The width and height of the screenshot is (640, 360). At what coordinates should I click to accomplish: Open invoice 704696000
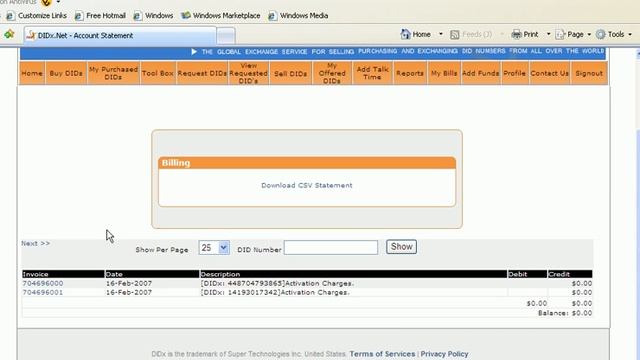(x=43, y=283)
